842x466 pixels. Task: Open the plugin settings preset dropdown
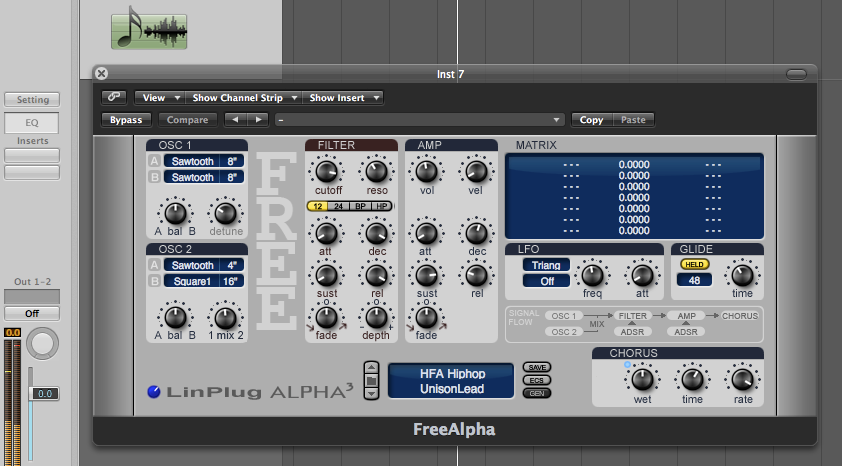419,120
